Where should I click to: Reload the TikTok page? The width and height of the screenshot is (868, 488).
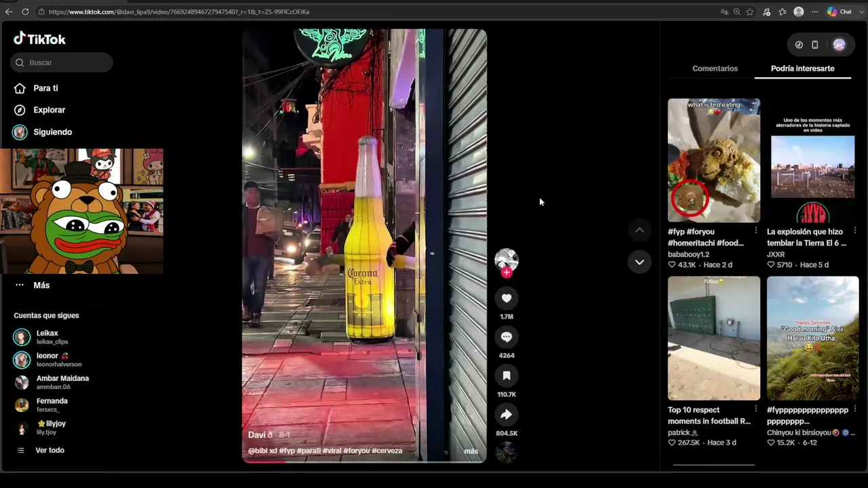click(x=25, y=12)
